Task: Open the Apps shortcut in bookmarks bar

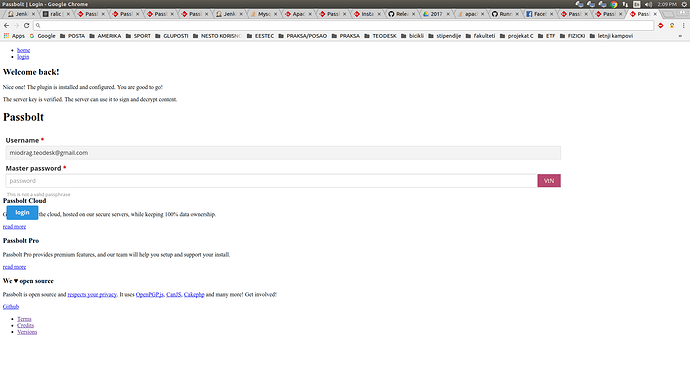Action: 14,36
